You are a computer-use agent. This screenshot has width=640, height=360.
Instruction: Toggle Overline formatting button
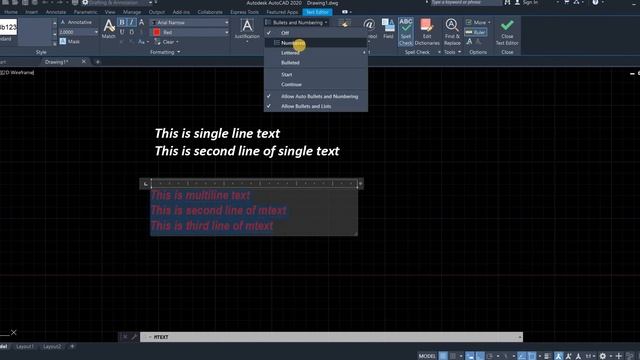131,32
